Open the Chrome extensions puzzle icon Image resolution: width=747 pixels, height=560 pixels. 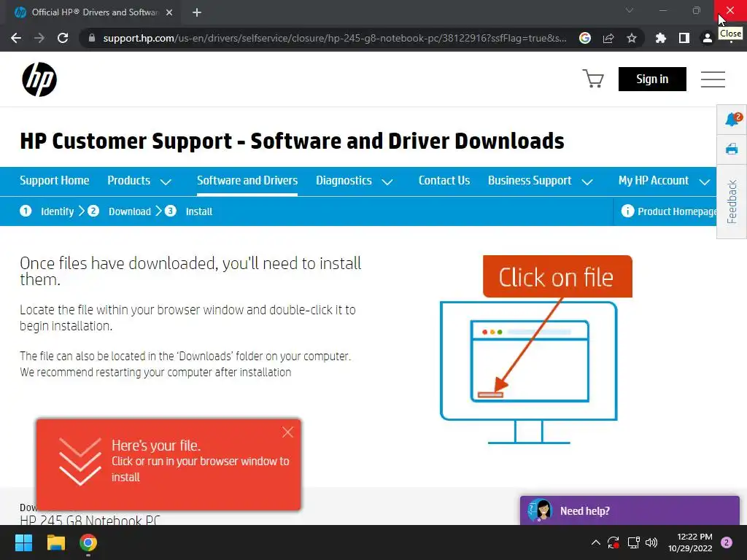pyautogui.click(x=661, y=38)
